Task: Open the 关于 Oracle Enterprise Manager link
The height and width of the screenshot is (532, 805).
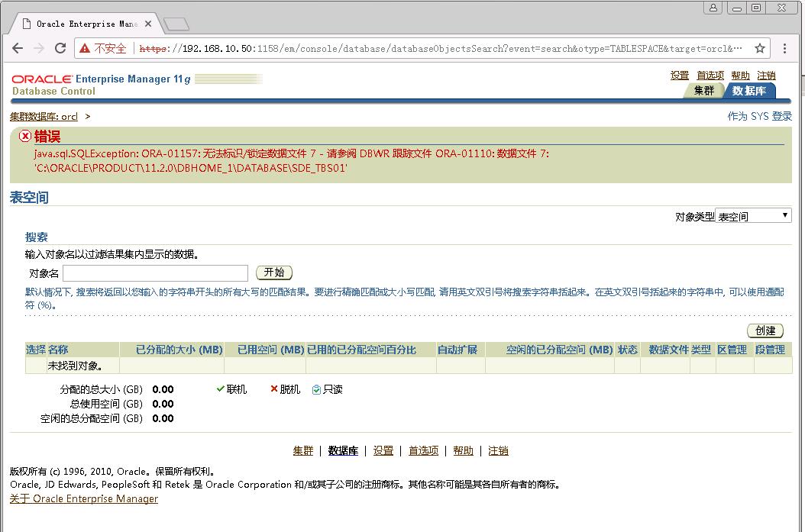Action: coord(84,498)
